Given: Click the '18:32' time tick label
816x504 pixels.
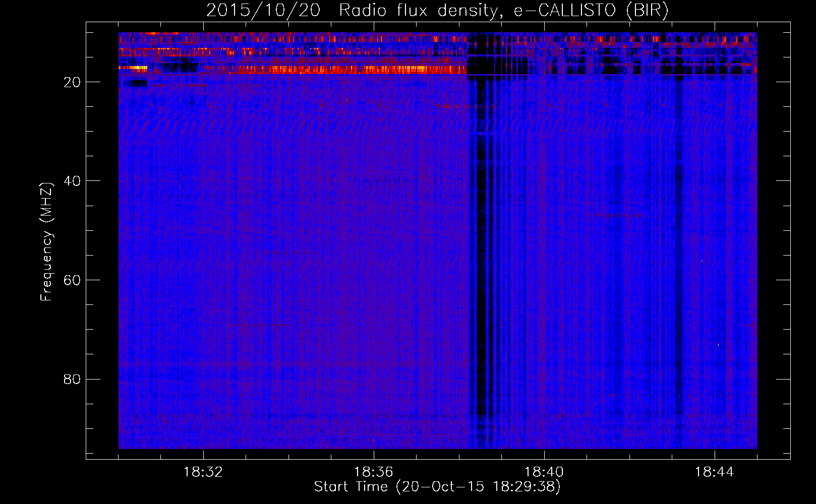Looking at the screenshot, I should tap(203, 472).
